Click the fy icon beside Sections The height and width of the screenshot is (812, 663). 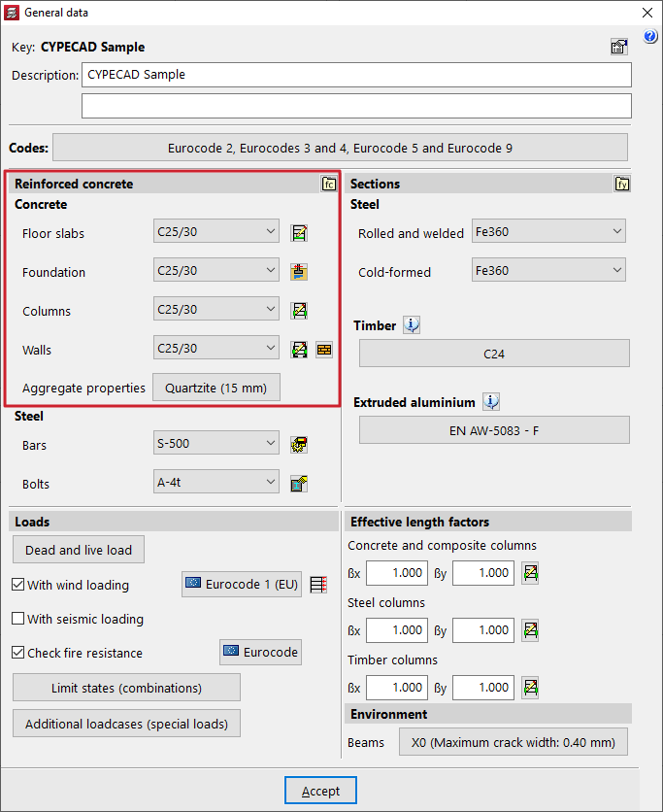coord(622,184)
